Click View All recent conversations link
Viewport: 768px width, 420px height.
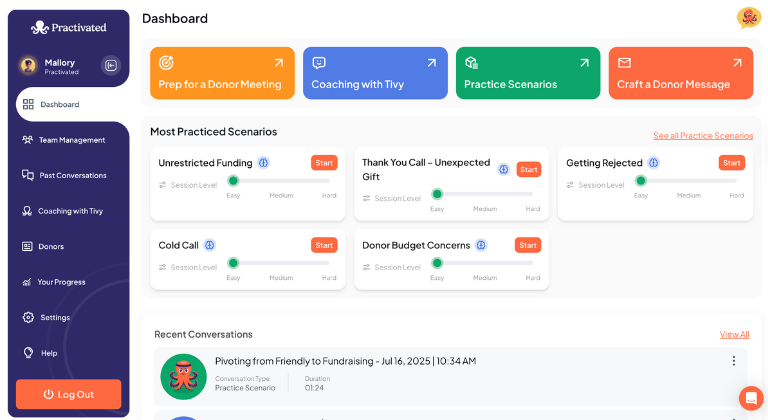click(x=734, y=334)
